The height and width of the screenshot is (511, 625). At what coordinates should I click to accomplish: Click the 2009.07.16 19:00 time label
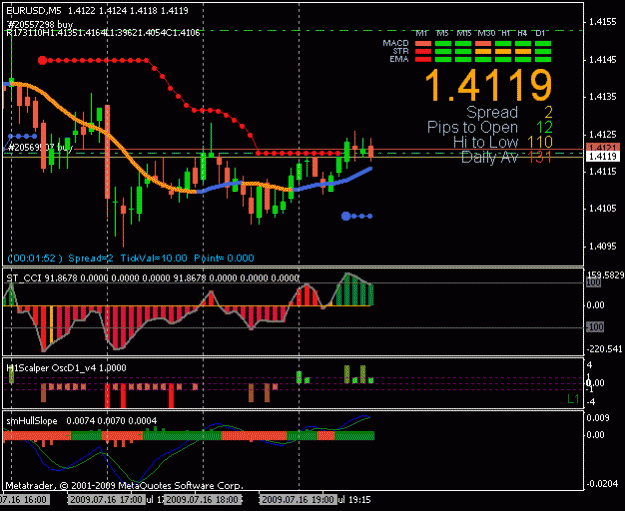[x=298, y=499]
